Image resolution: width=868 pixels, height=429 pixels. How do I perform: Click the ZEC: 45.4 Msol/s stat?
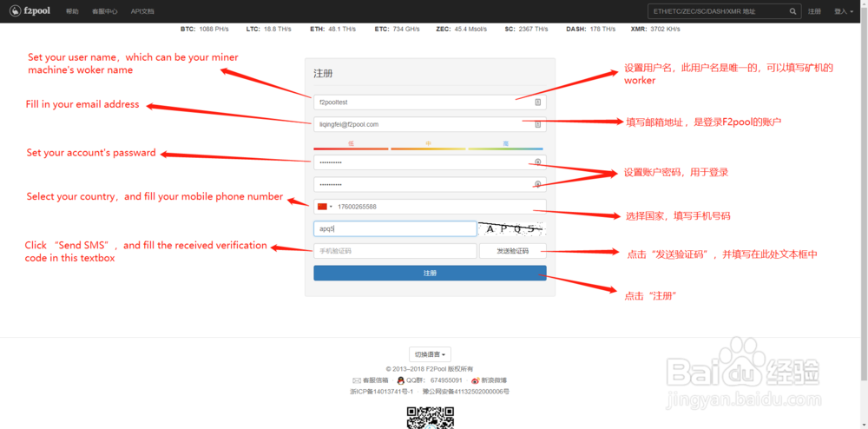pos(461,29)
